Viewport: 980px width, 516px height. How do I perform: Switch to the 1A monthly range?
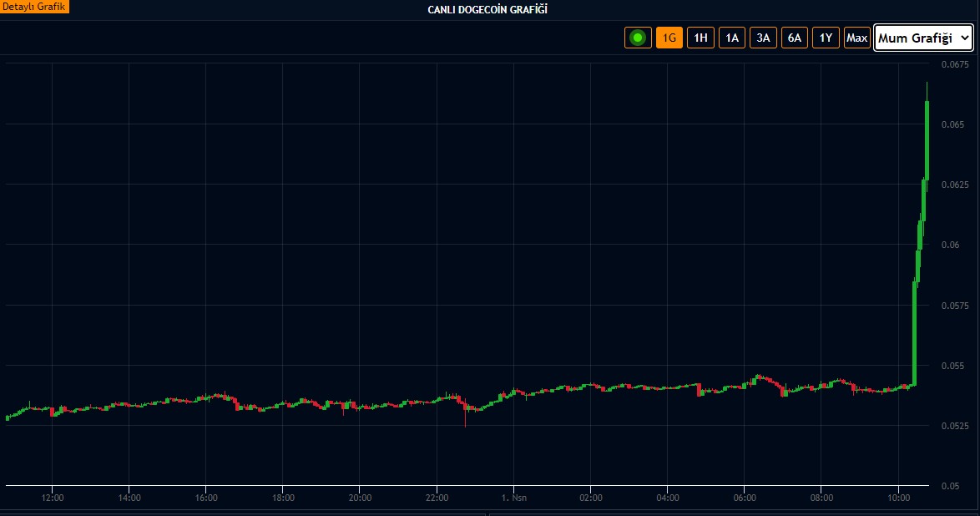coord(732,38)
